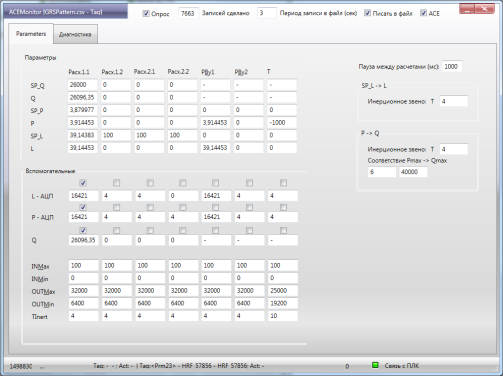Screen dimensions: 503x376
Task: Click the РВу2 column header
Action: [x=241, y=72]
